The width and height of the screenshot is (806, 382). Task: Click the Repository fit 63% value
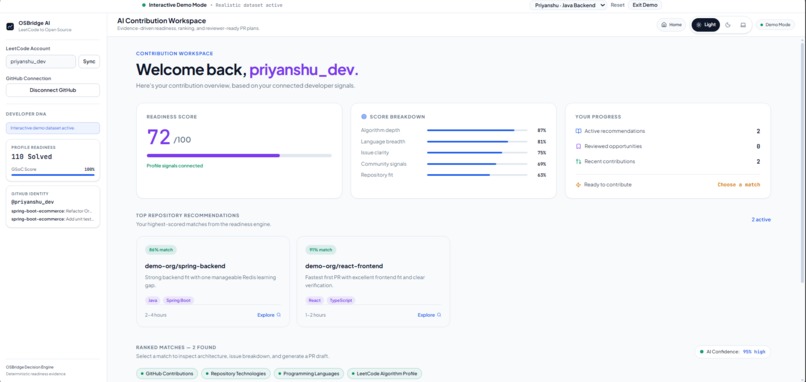542,175
